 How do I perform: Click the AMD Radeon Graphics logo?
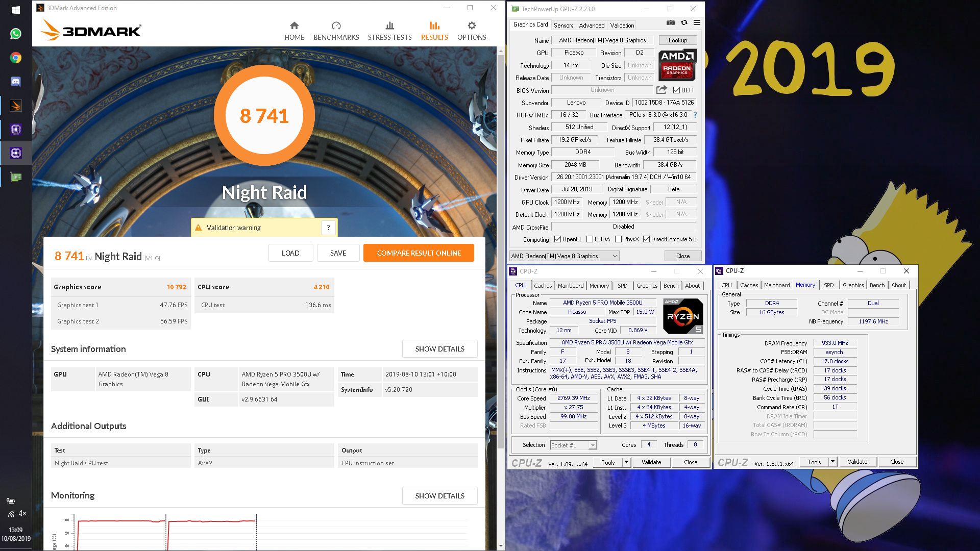click(677, 65)
